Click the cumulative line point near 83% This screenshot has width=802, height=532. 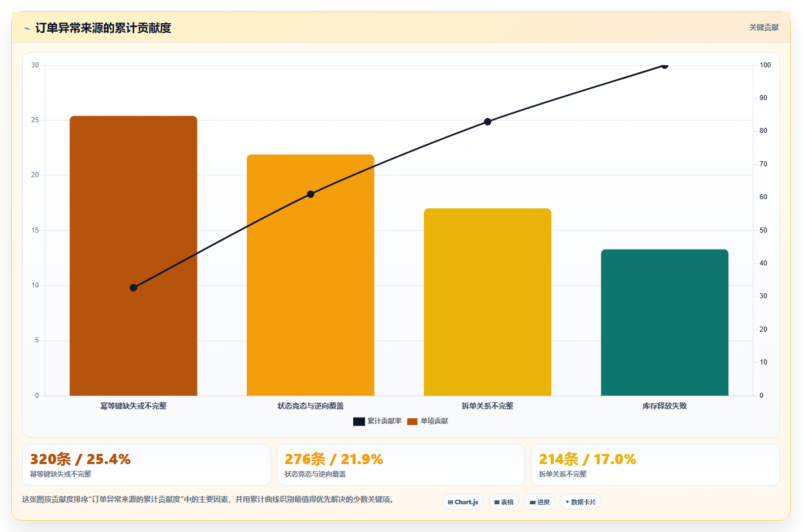point(488,122)
